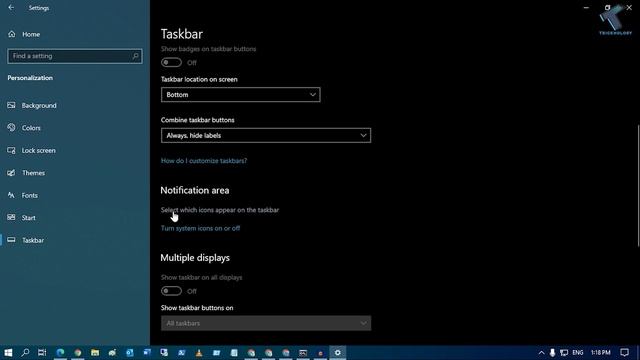Open Turn system icons on or off

[x=200, y=228]
